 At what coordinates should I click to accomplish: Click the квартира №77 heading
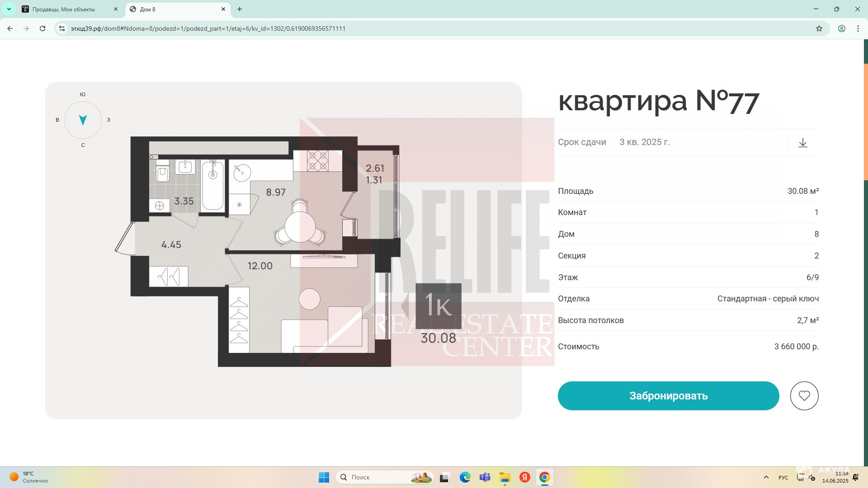pyautogui.click(x=659, y=101)
